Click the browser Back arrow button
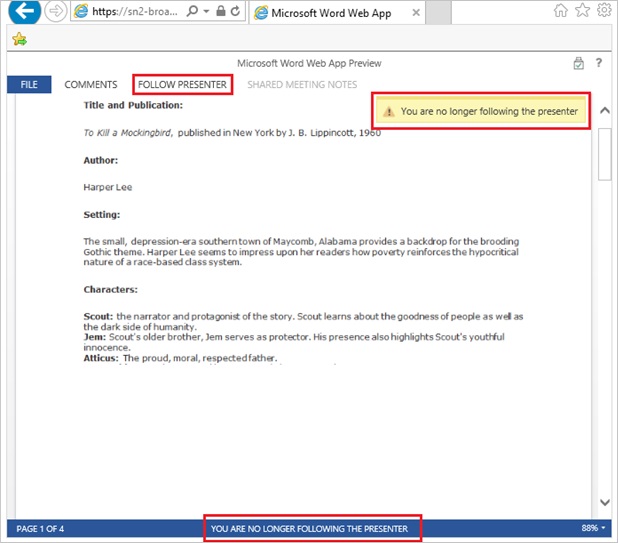The width and height of the screenshot is (618, 543). tap(24, 13)
